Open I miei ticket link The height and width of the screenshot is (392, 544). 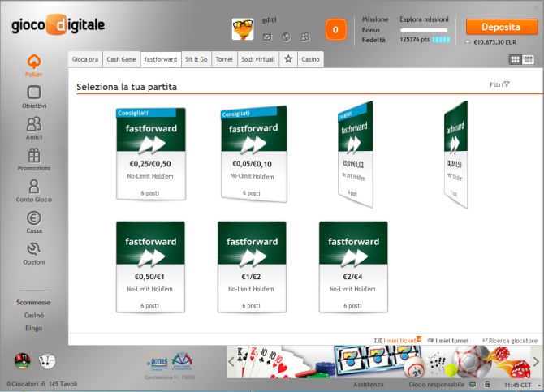[x=398, y=340]
